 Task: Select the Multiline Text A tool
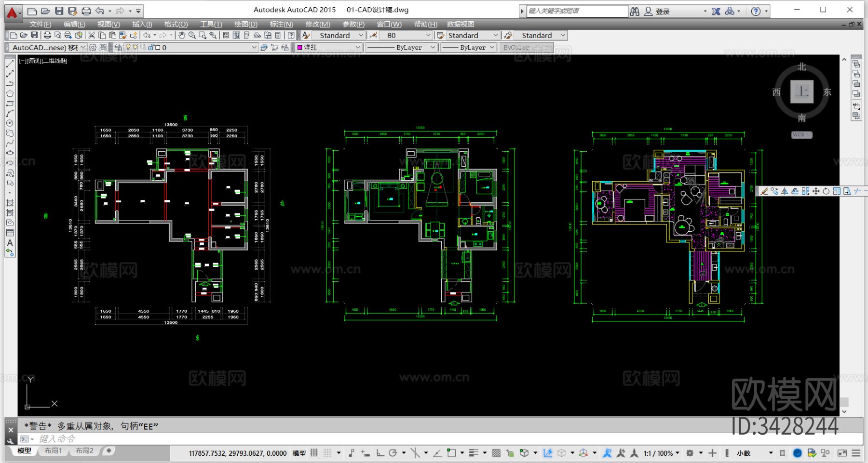(10, 243)
